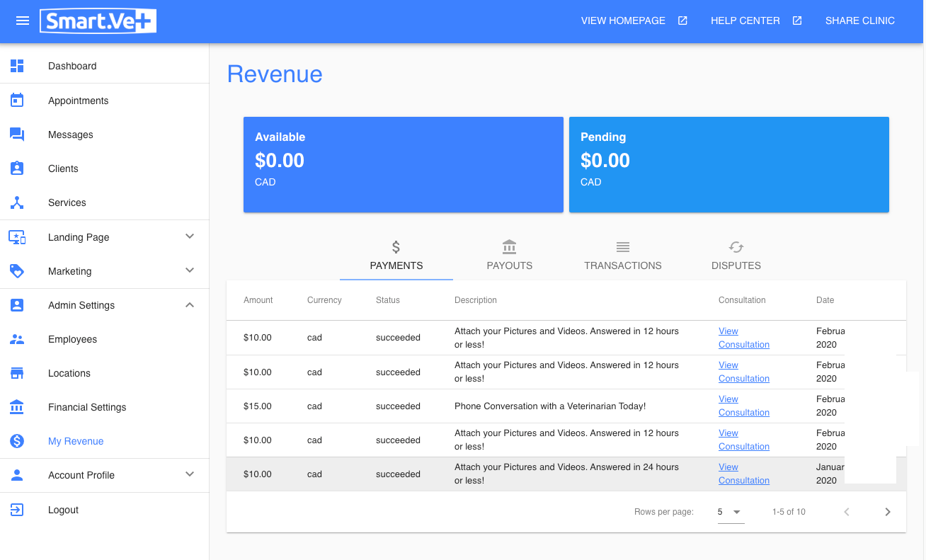The height and width of the screenshot is (560, 926).
Task: Open the Rows per page dropdown
Action: point(731,512)
